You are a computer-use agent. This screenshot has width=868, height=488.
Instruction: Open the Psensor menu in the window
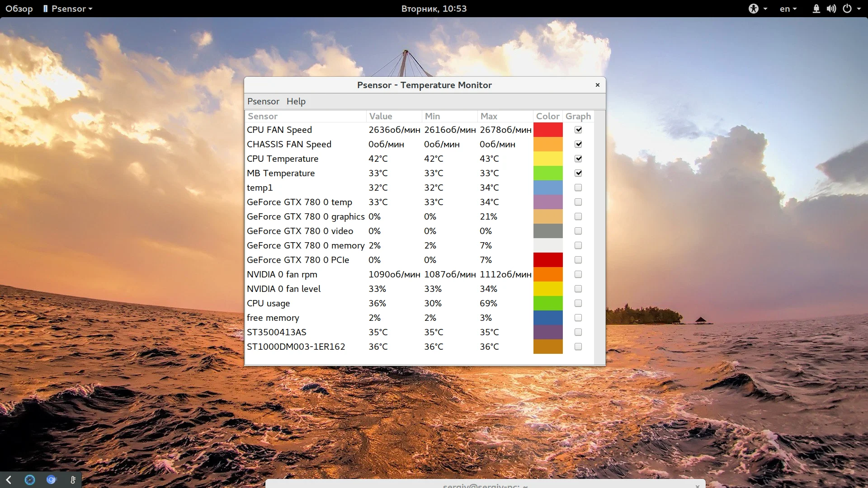point(263,101)
